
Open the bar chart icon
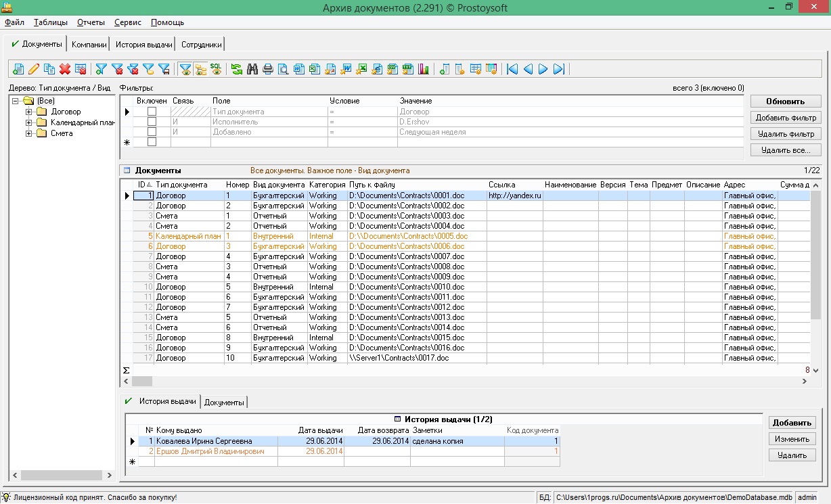(424, 68)
